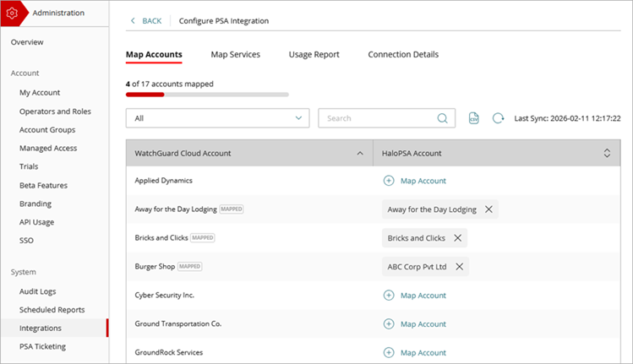Remove ABC Corp Pvt Ltd mapping
Viewport: 633px width, 364px height.
coord(460,266)
